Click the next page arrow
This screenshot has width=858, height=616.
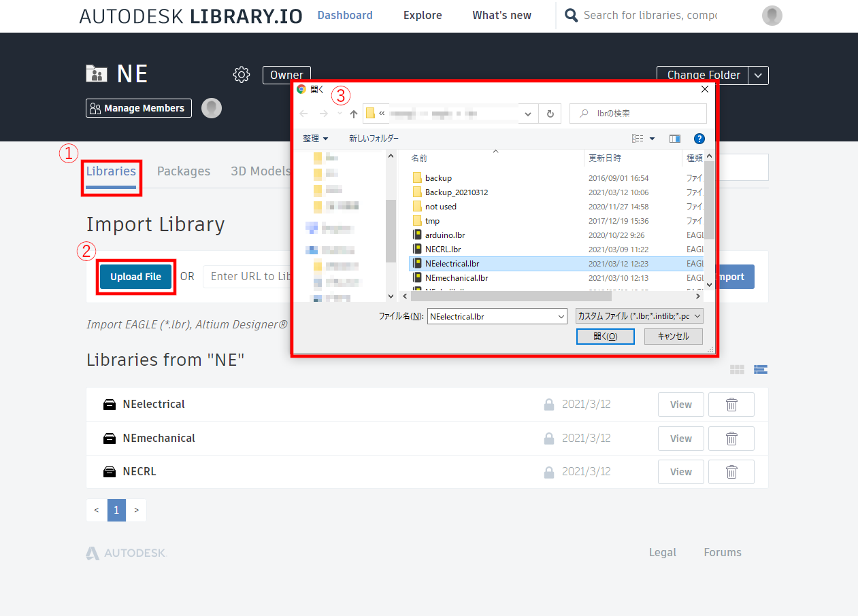[136, 510]
